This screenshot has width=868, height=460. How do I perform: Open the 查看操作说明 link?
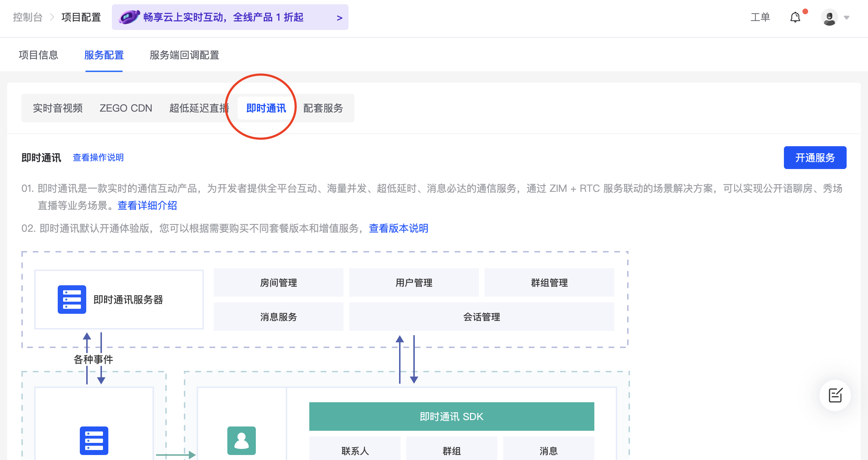coord(98,157)
